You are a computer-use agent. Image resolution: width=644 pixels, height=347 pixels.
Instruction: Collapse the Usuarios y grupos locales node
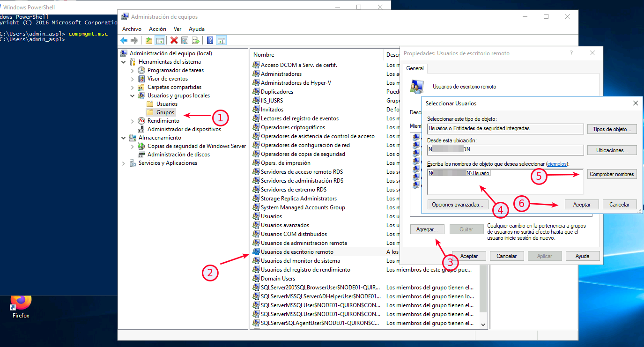[133, 96]
